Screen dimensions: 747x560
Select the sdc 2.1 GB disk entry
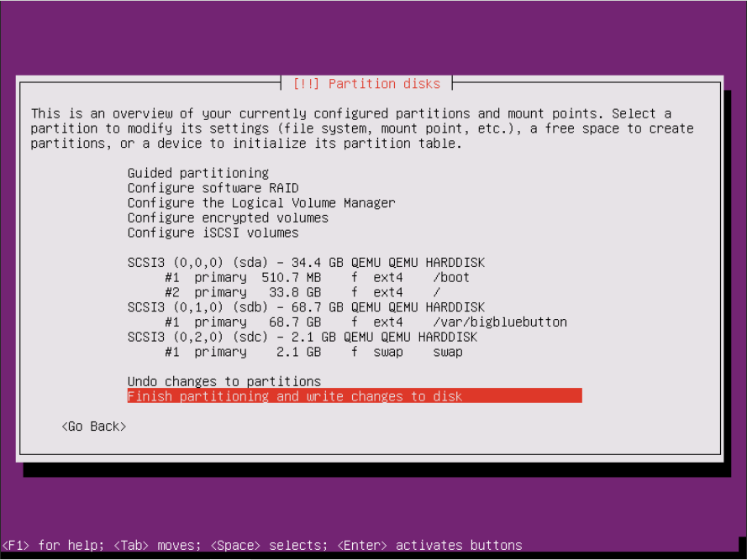coord(302,337)
